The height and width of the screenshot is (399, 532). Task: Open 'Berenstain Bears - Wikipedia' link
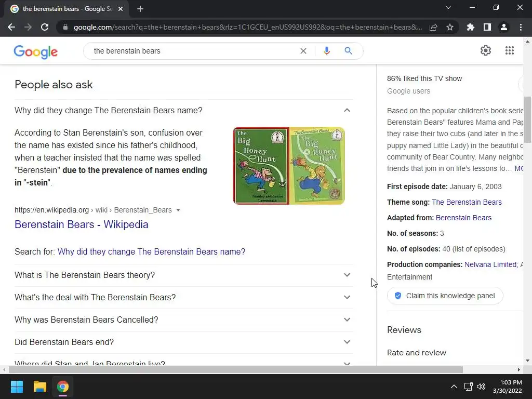click(x=82, y=224)
